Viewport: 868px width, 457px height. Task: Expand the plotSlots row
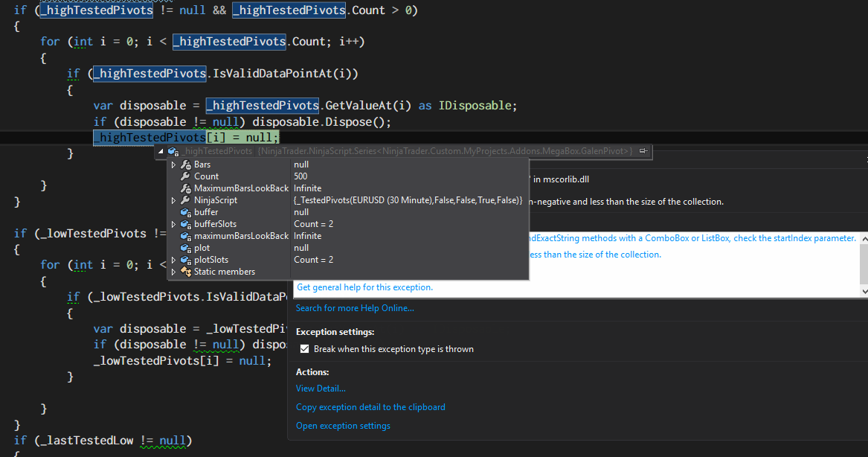click(174, 260)
